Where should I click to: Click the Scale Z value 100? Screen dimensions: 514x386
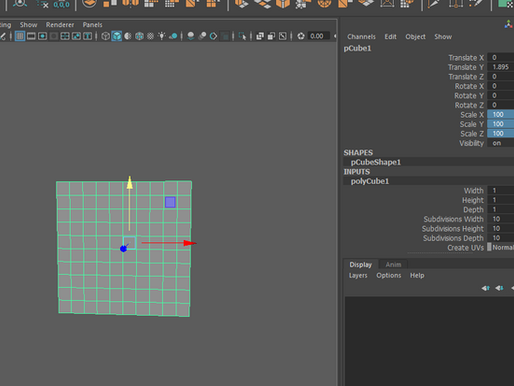coord(501,134)
